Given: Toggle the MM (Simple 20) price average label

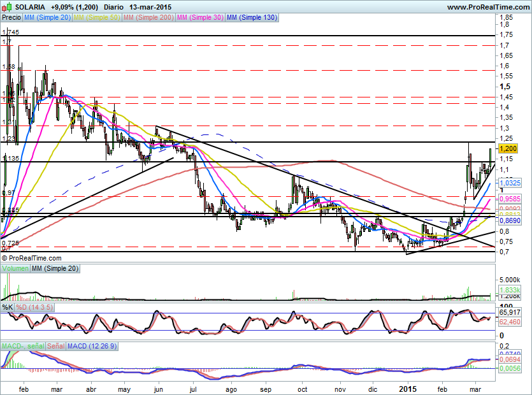Looking at the screenshot, I should coord(47,18).
